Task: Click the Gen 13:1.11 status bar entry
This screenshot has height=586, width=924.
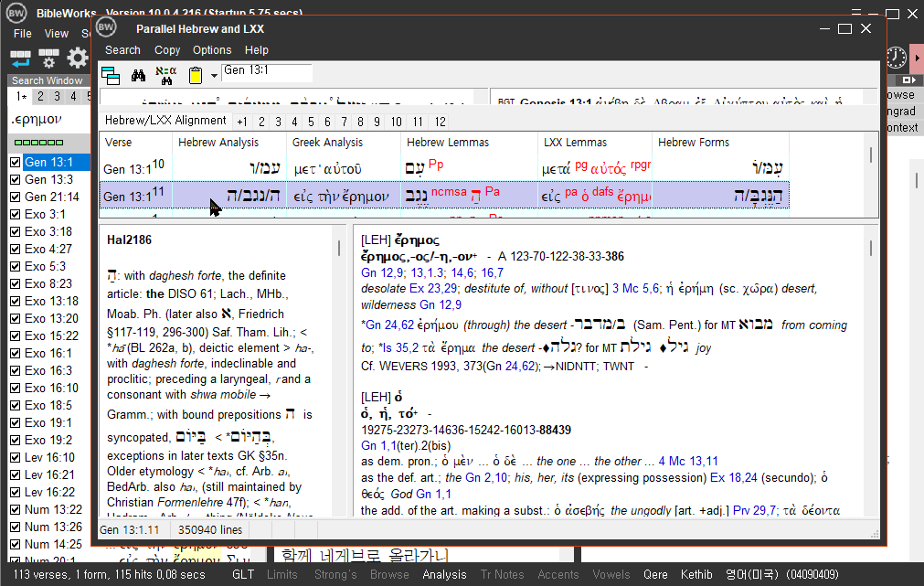Action: [x=129, y=530]
